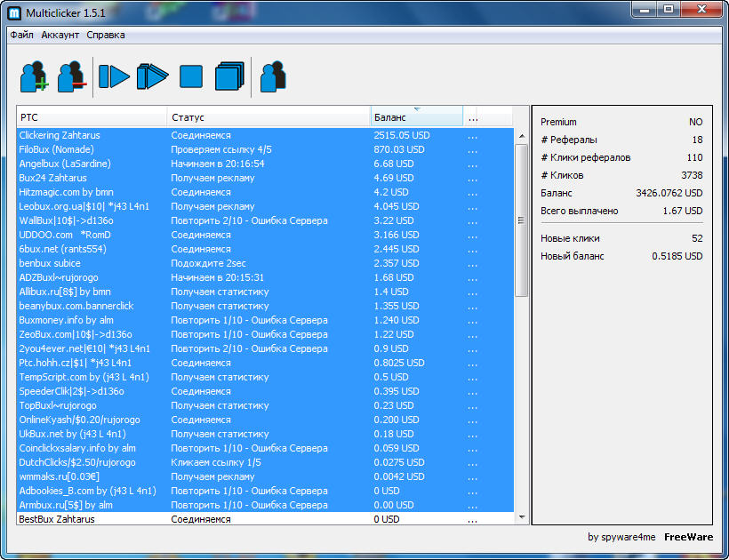Image resolution: width=729 pixels, height=560 pixels.
Task: Select the Leobux.org.ua|$10| *j43 L4n1 row
Action: click(x=266, y=206)
